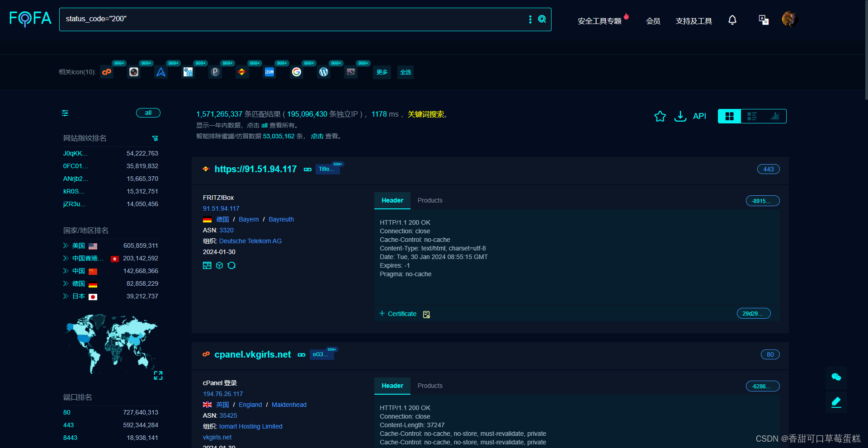Filter by the Synology DSM related icon
This screenshot has width=868, height=448.
[x=269, y=72]
